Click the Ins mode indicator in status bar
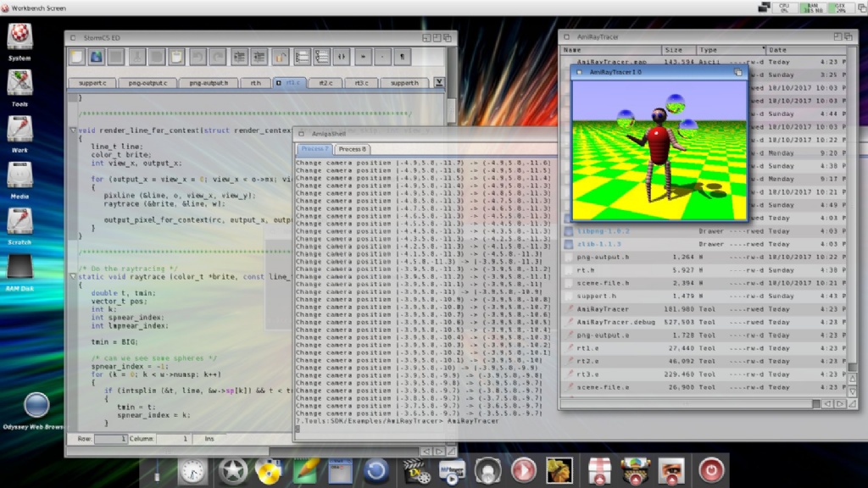 point(209,439)
